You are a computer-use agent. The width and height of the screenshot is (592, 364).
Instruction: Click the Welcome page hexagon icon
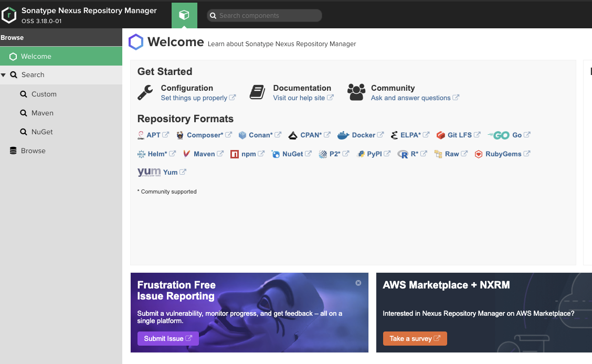tap(136, 42)
